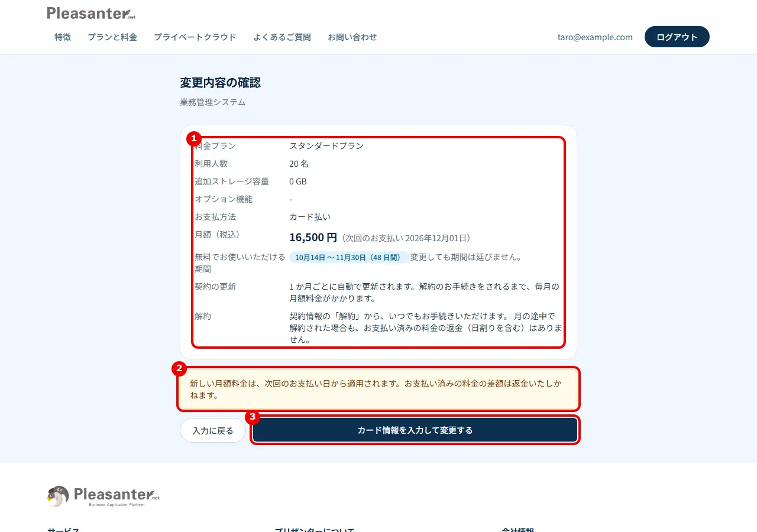Click the 業務管理システム subtitle
The height and width of the screenshot is (532, 757).
click(213, 102)
